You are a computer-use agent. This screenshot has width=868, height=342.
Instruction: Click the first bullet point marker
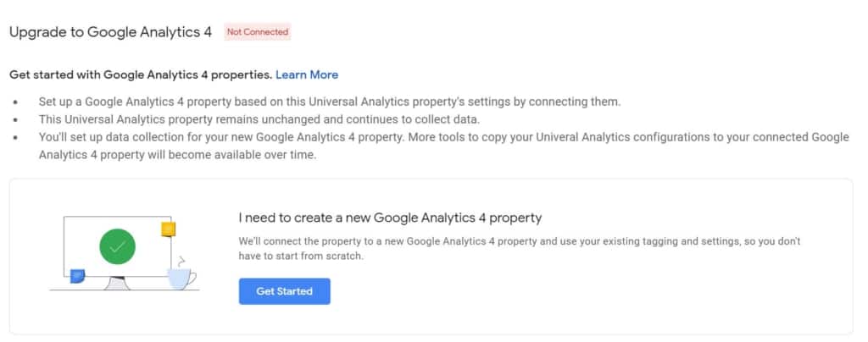(15, 102)
